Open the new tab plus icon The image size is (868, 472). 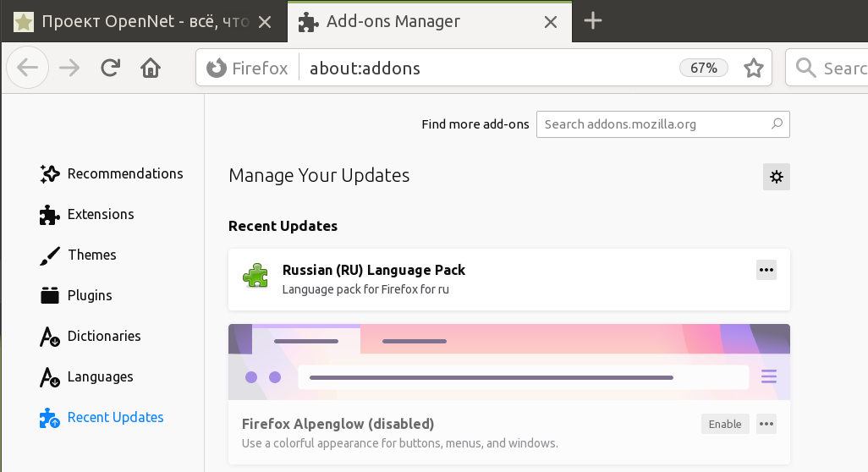tap(593, 21)
